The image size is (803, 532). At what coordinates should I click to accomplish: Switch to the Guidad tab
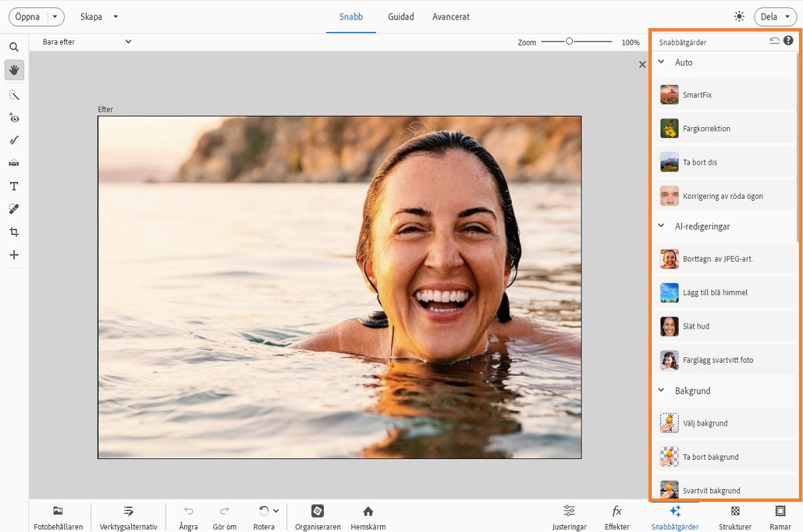(401, 17)
